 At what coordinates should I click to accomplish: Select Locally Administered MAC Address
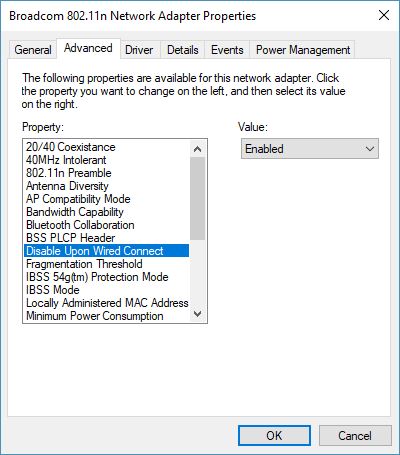coord(106,303)
